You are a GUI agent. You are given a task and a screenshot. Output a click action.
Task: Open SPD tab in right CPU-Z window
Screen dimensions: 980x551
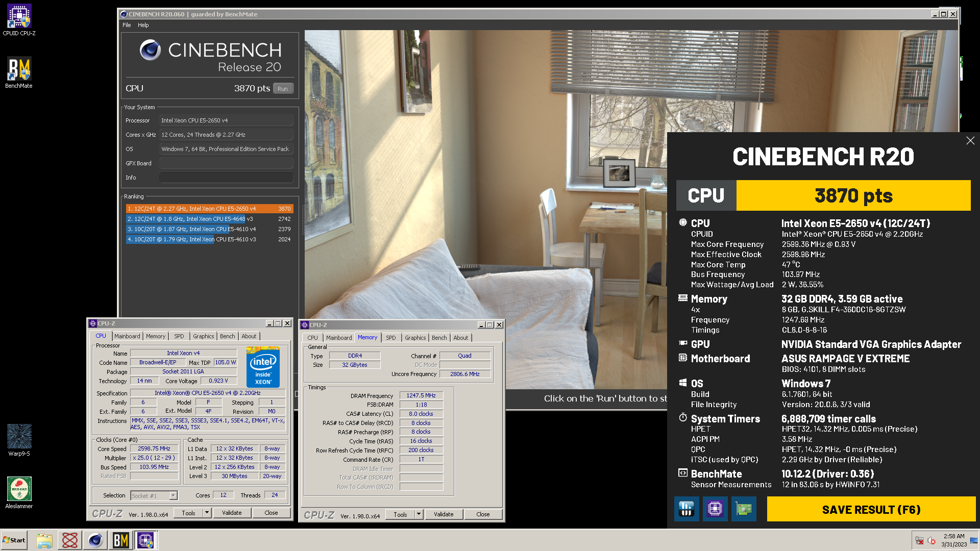[391, 338]
